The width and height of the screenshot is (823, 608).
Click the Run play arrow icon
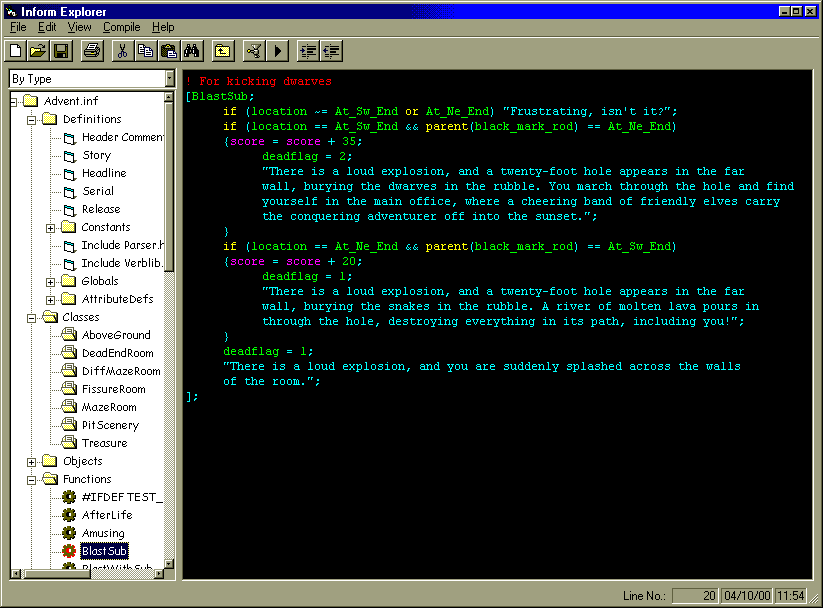tap(277, 51)
